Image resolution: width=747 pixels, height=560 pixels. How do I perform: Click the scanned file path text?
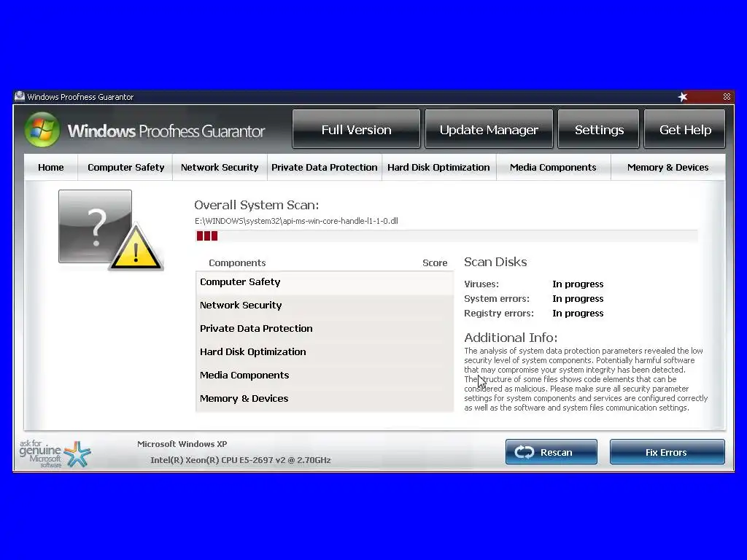point(296,221)
